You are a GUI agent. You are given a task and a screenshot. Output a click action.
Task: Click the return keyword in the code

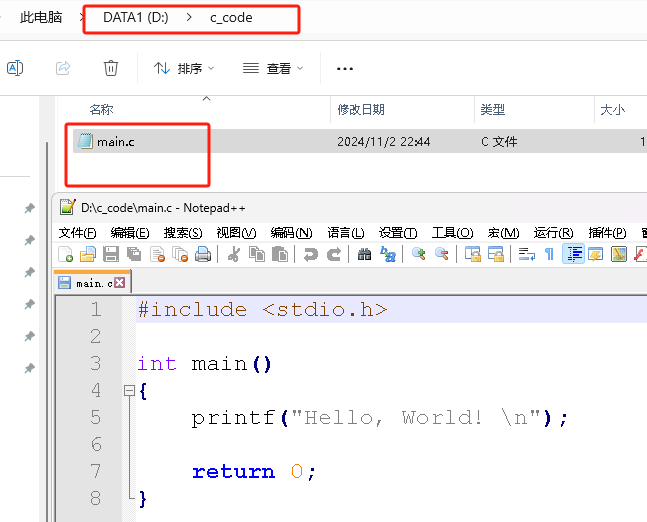(234, 472)
